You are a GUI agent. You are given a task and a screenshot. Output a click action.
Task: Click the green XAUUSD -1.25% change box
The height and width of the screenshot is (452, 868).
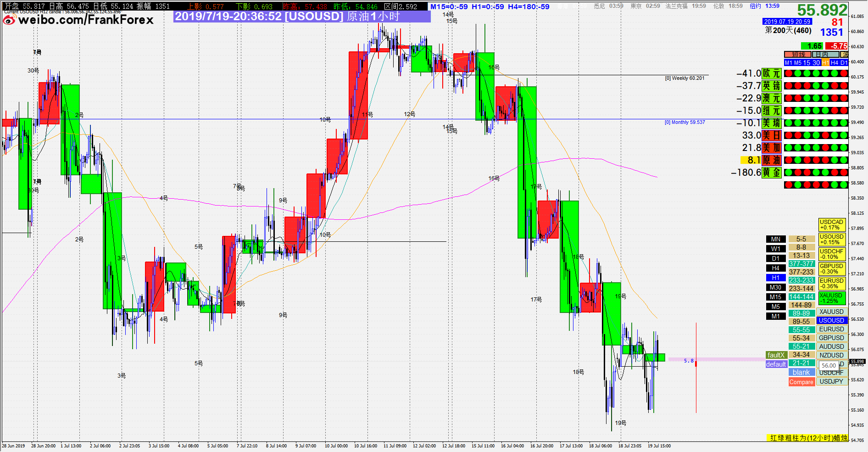pos(832,298)
